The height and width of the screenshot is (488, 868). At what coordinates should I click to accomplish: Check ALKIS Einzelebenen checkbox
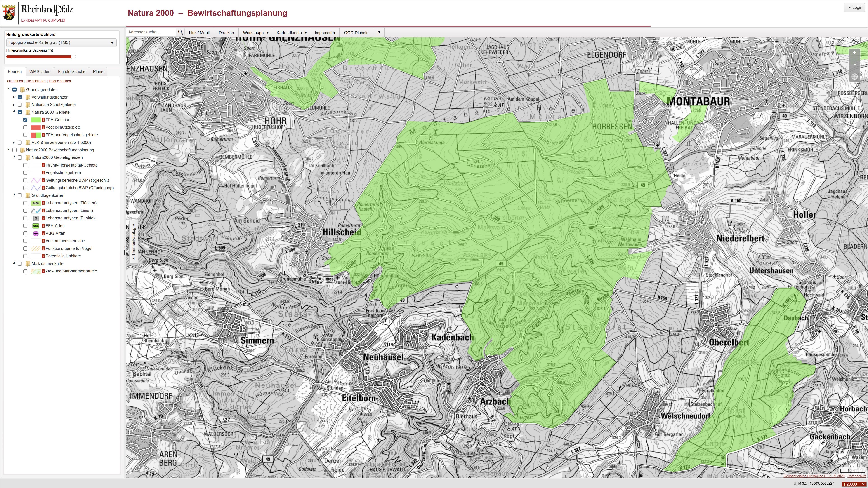(20, 143)
